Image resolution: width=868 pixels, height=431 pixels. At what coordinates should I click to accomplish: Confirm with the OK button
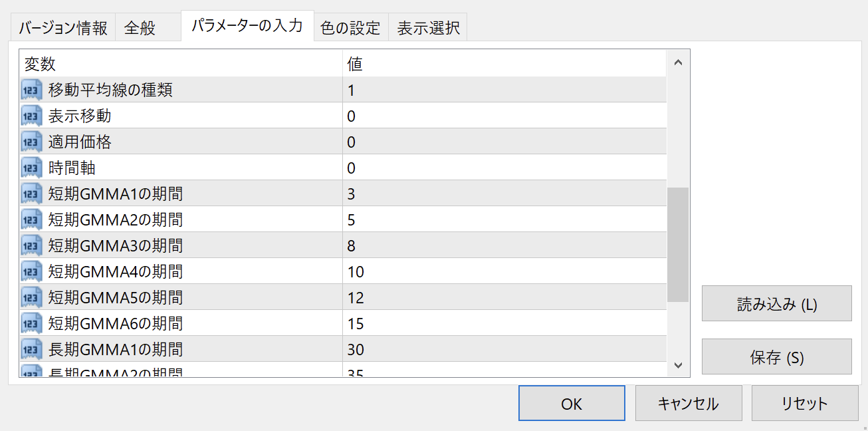pos(572,403)
